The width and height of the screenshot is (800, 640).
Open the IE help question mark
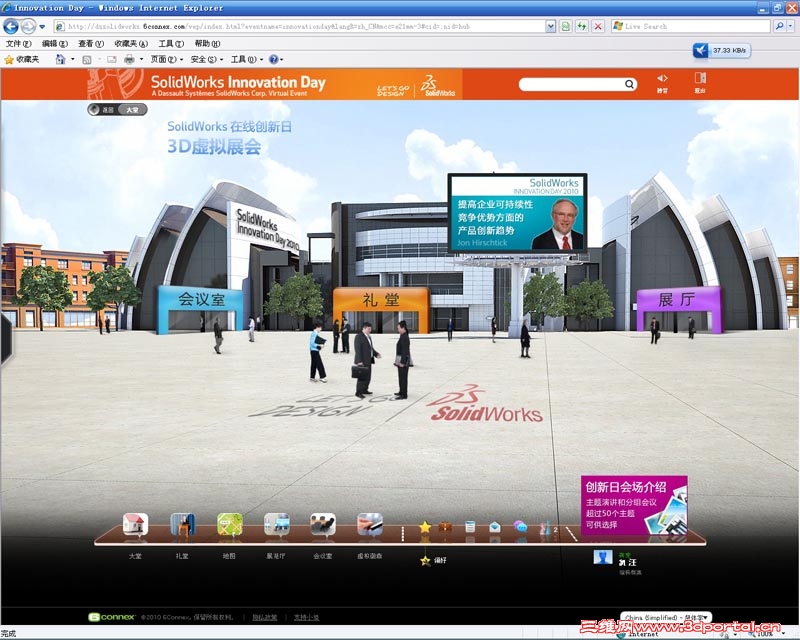click(273, 59)
